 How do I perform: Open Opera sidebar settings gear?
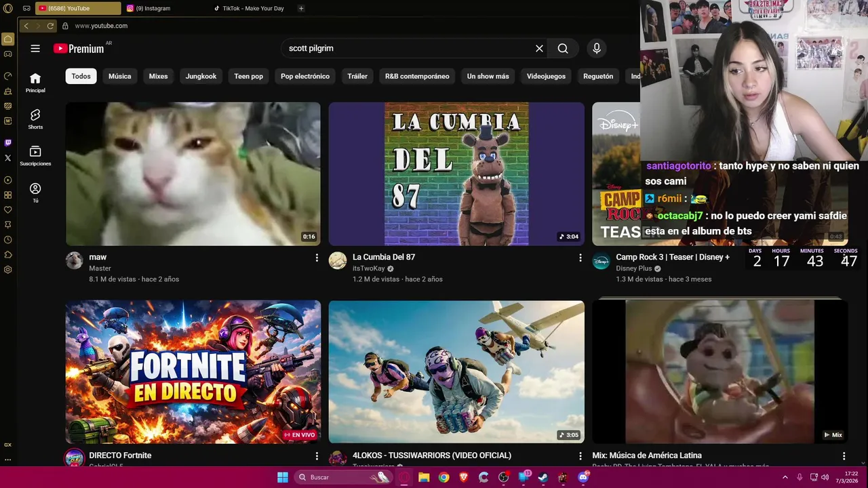click(x=8, y=270)
